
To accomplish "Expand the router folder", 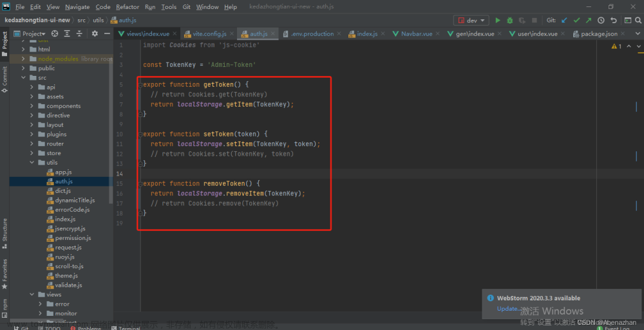I will point(32,143).
